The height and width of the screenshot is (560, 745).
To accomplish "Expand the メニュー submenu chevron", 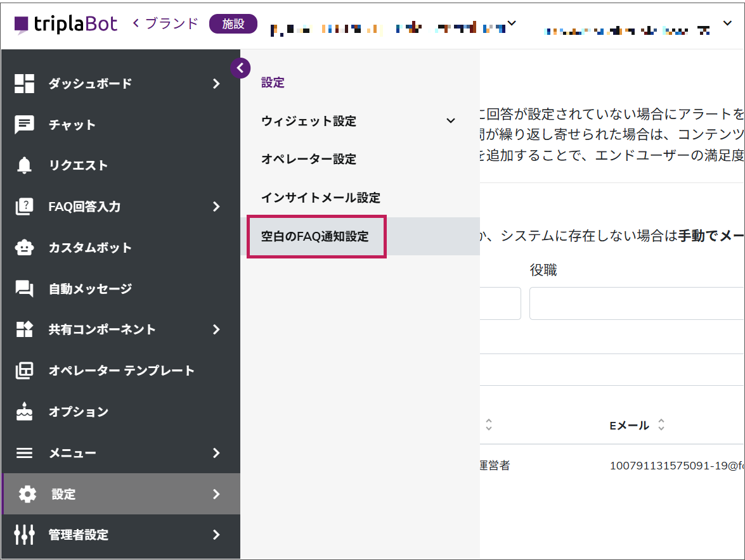I will 217,453.
